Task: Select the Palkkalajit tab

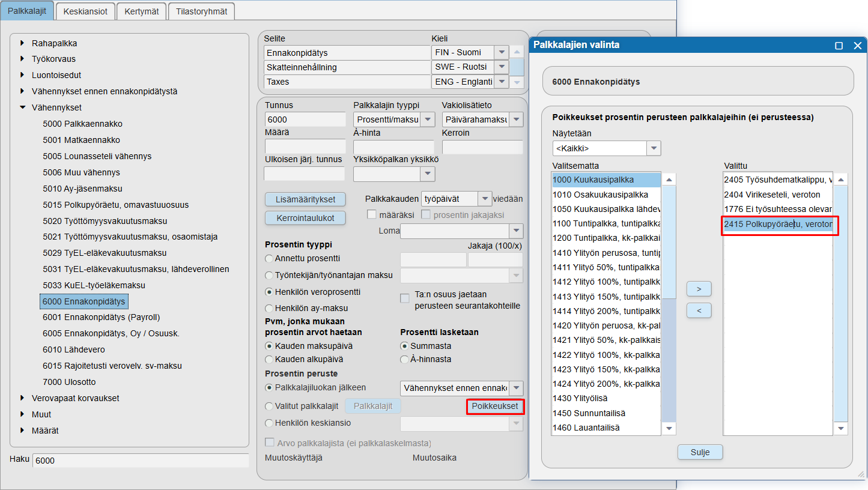Action: (27, 11)
